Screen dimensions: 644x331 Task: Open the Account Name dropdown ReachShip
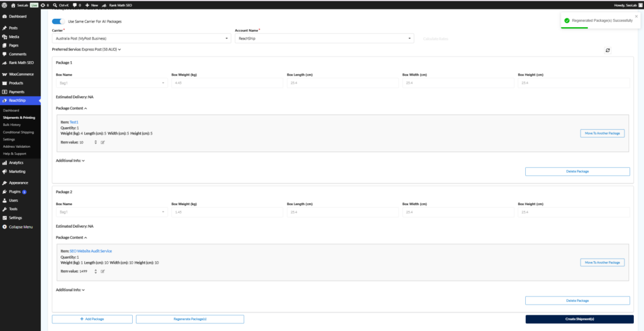coord(324,38)
